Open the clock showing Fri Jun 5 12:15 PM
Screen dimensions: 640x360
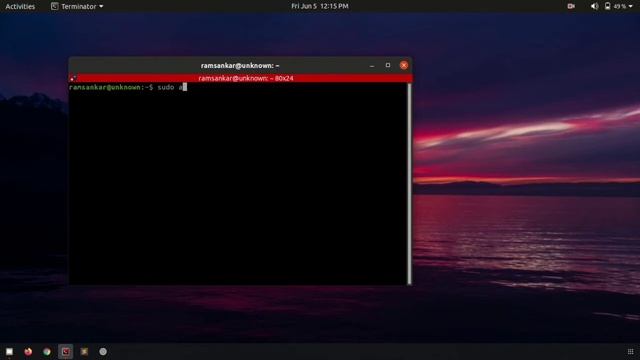(x=320, y=6)
